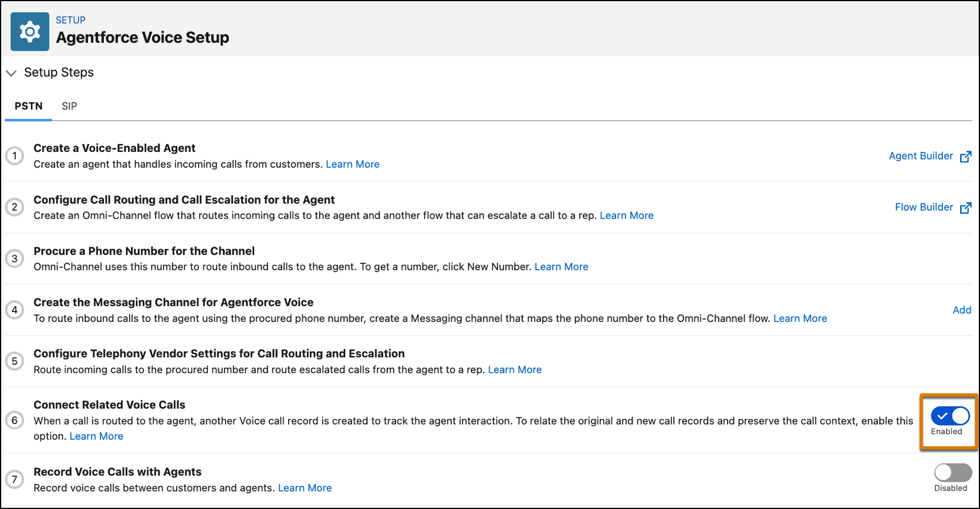Open Learn More for Create a Voice-Enabled Agent
Image resolution: width=980 pixels, height=509 pixels.
pos(353,164)
